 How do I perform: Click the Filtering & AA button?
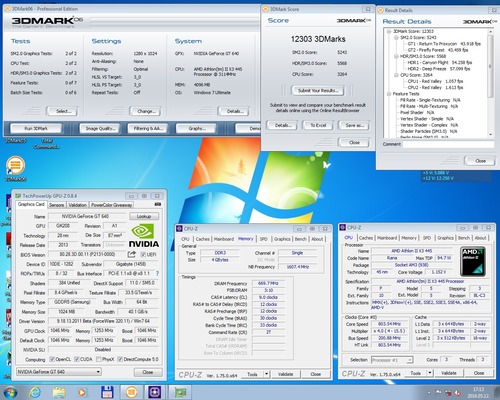(148, 128)
